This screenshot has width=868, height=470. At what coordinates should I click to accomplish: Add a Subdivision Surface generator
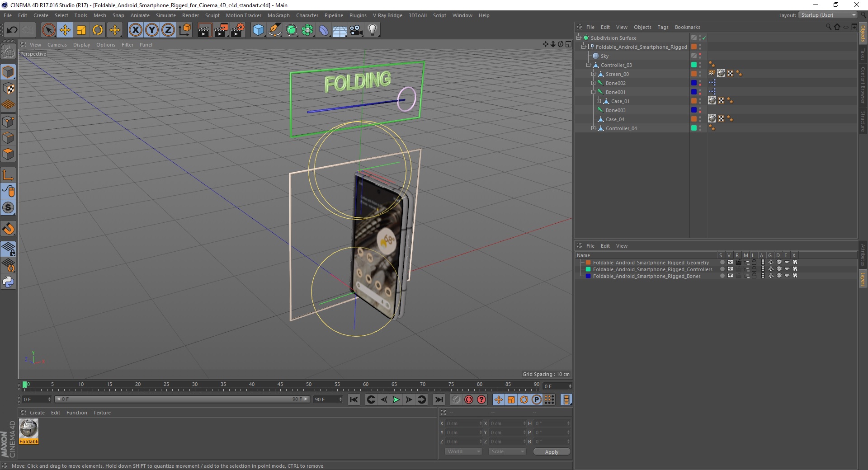click(x=291, y=30)
